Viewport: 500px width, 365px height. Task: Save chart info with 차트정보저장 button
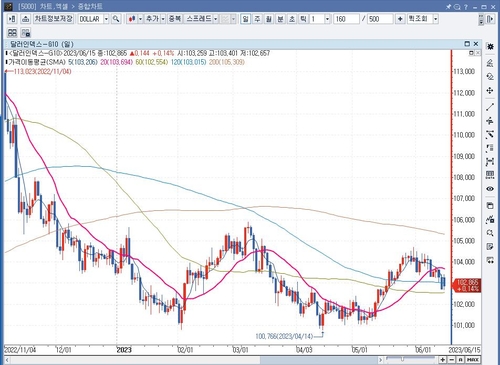coord(53,19)
